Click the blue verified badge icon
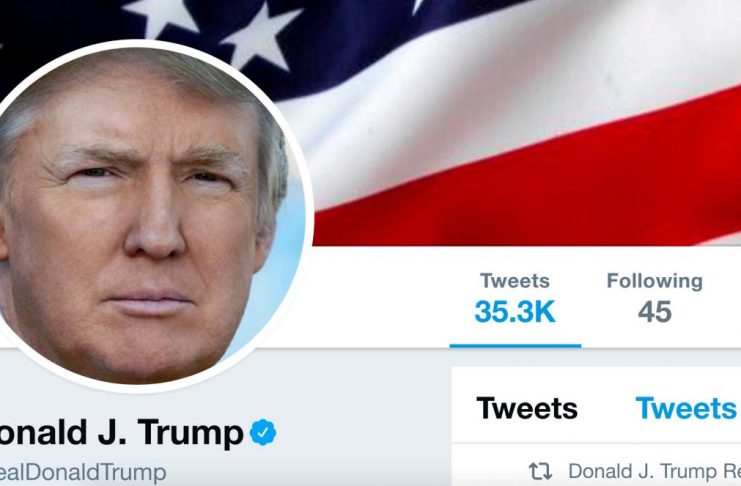The height and width of the screenshot is (486, 741). pos(263,432)
